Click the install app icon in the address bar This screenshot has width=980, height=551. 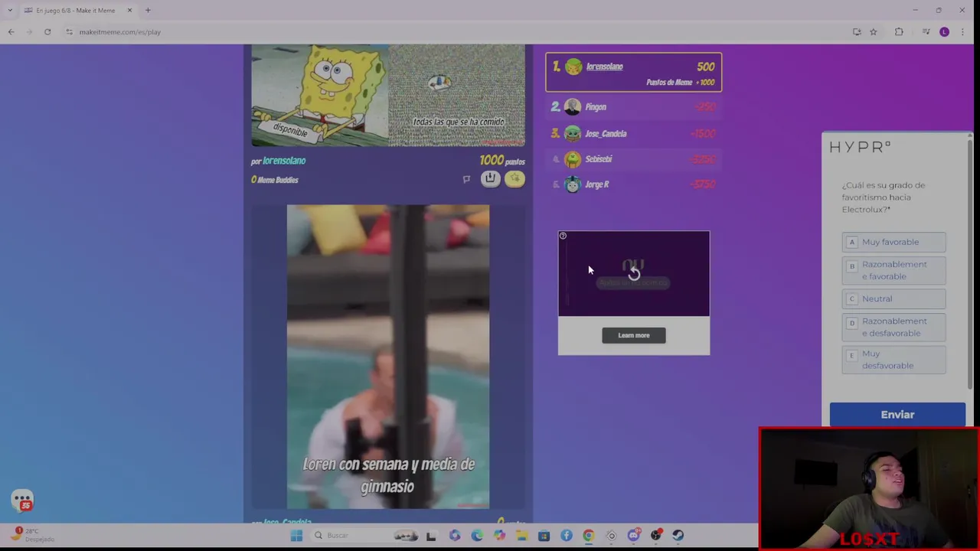[857, 31]
